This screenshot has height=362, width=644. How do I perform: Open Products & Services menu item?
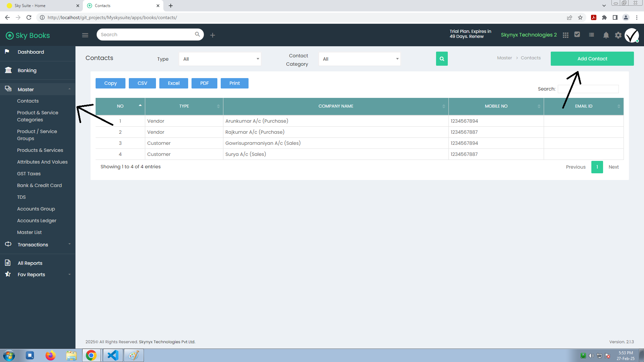pos(40,150)
